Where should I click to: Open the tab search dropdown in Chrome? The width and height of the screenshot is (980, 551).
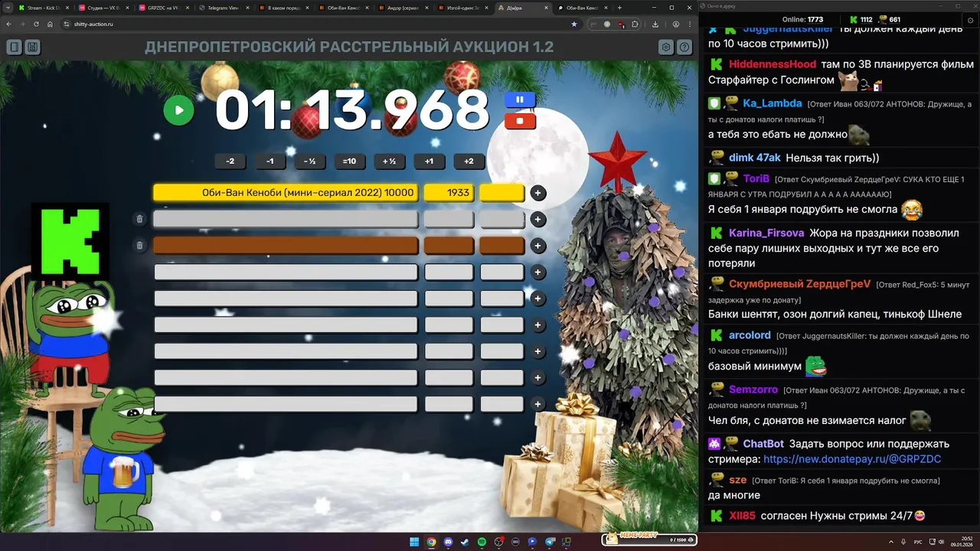coord(7,8)
